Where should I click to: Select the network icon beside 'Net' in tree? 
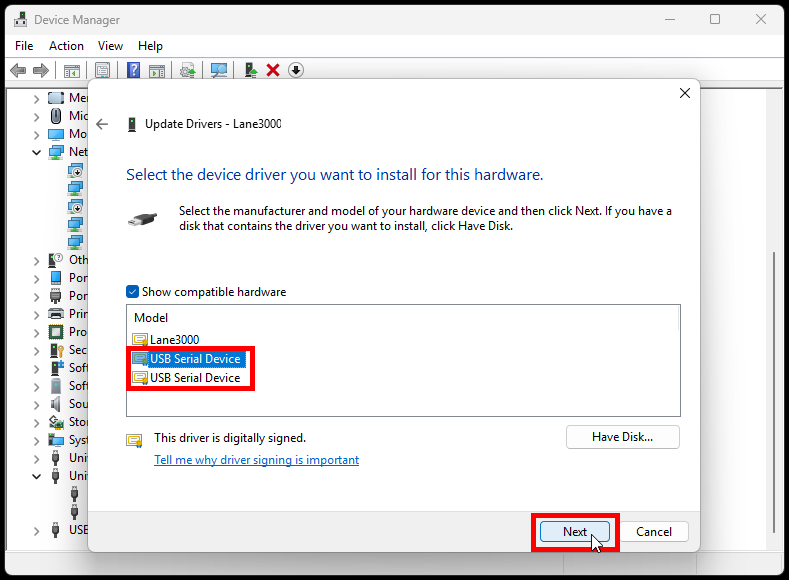point(56,152)
